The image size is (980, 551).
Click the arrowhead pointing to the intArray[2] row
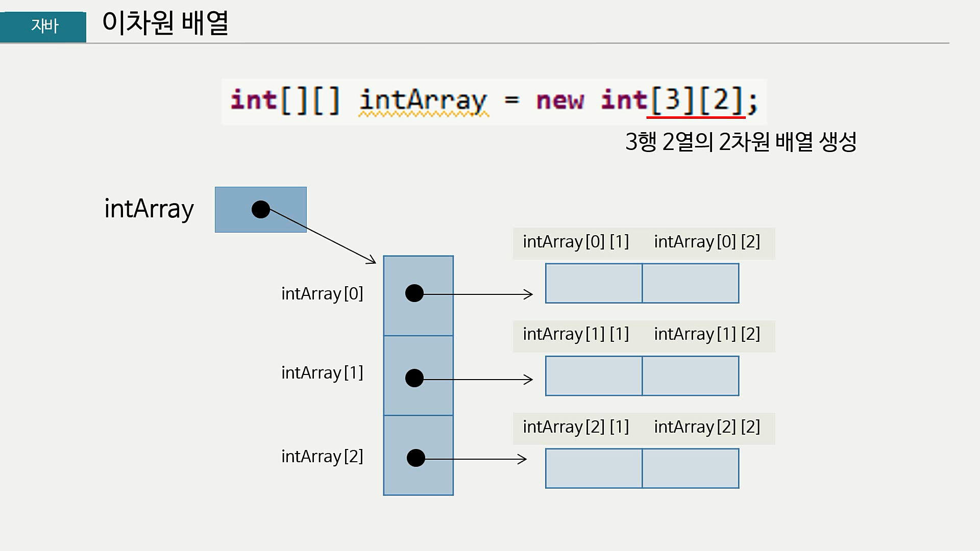click(x=523, y=459)
